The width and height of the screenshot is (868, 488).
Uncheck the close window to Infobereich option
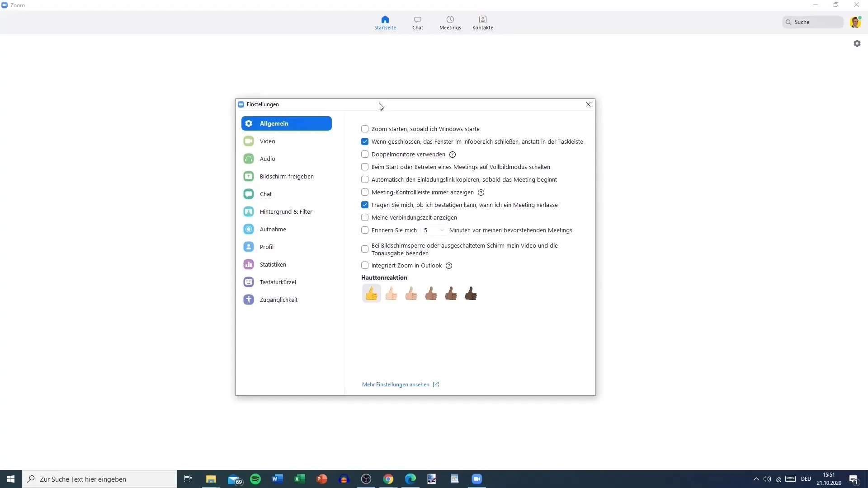pos(365,141)
